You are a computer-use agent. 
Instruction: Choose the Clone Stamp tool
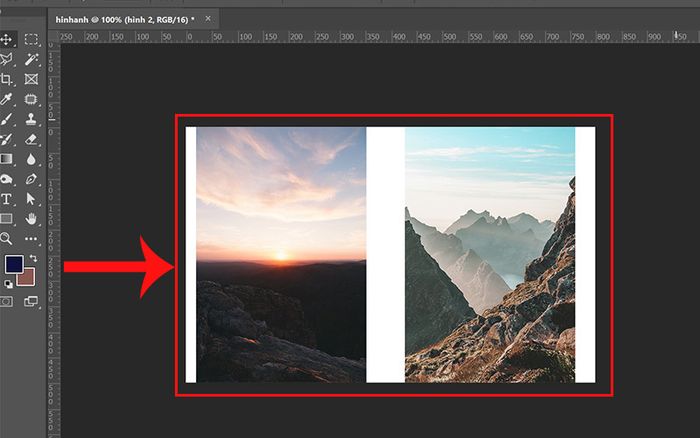(31, 120)
